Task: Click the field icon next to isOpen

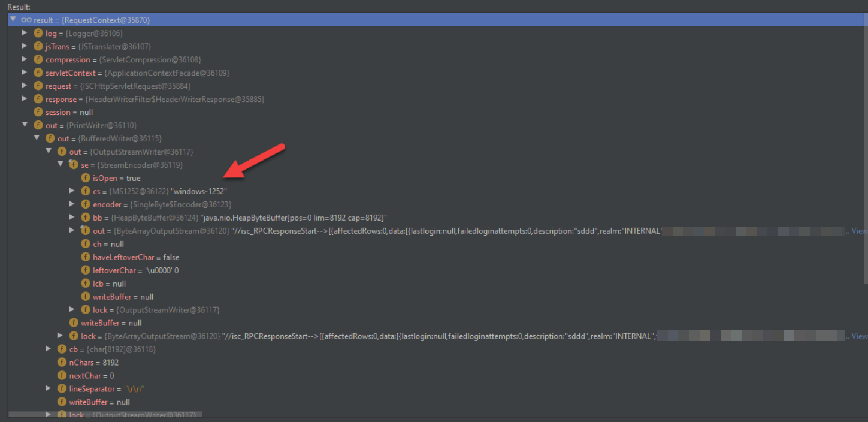Action: click(86, 179)
